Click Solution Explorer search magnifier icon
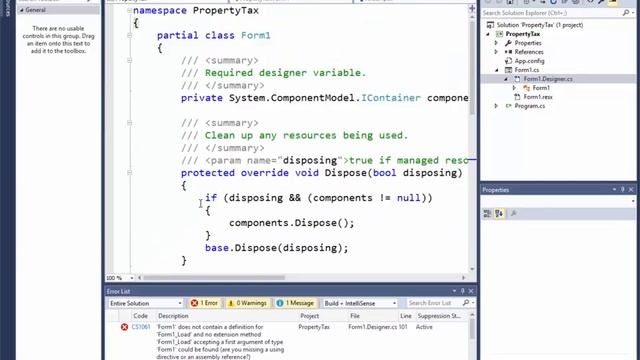Screen dimensions: 640x360 tap(626, 13)
